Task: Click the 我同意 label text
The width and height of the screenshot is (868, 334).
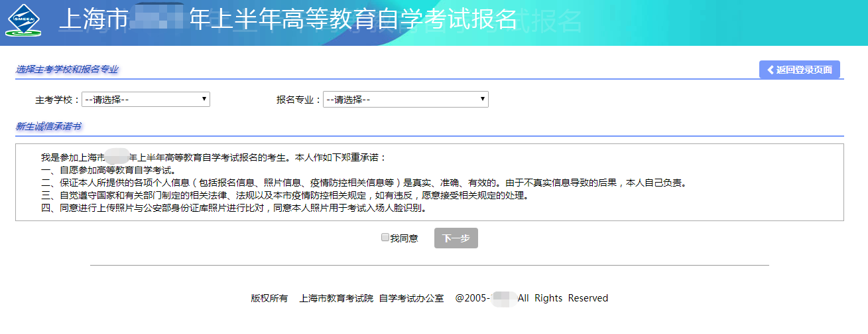Action: (404, 238)
